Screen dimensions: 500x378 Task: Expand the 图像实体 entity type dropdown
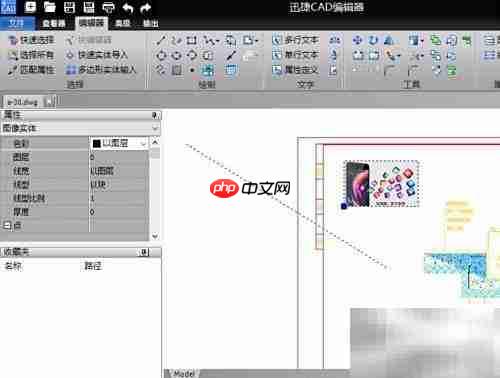click(x=155, y=128)
